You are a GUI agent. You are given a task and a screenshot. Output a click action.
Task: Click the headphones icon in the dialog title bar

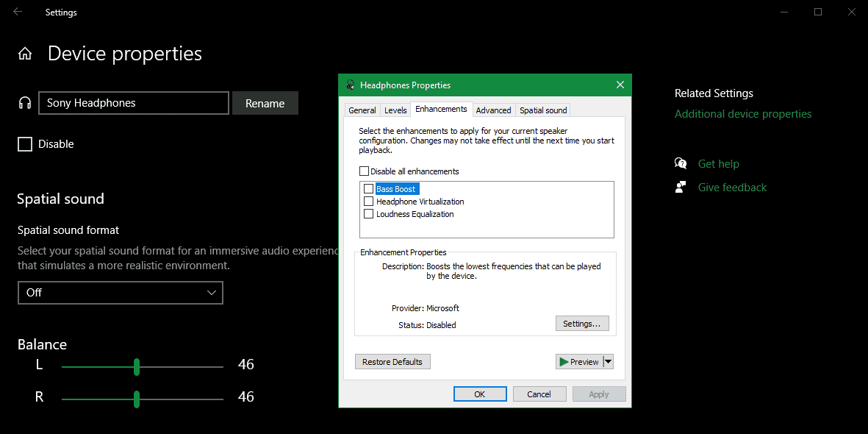tap(350, 85)
